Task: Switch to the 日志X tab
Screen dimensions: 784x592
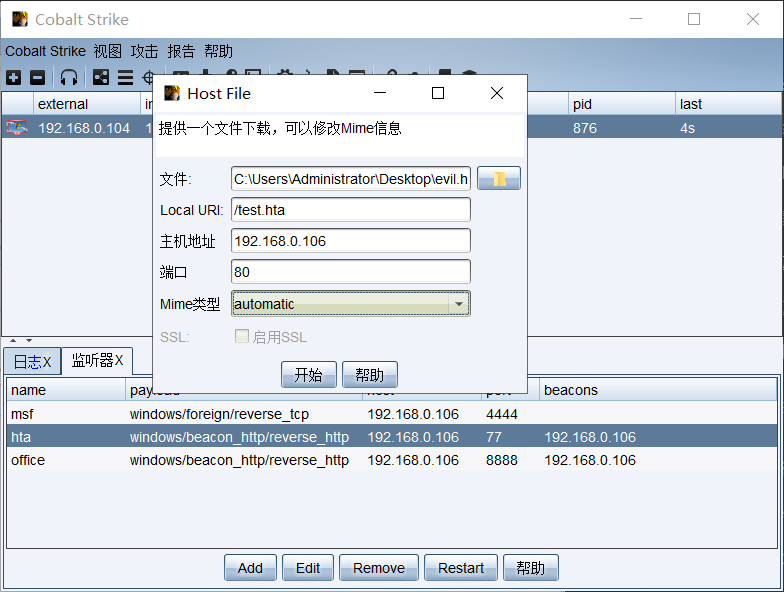Action: 32,361
